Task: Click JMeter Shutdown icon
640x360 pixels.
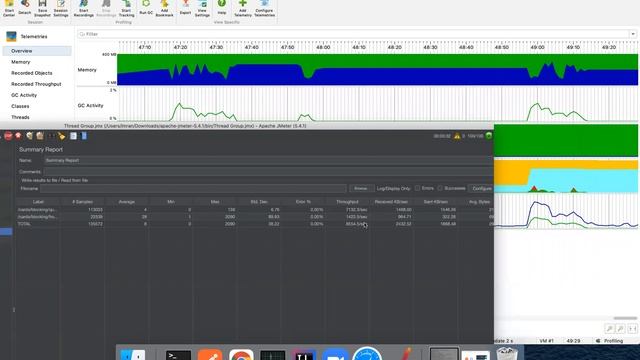Action: (18, 136)
